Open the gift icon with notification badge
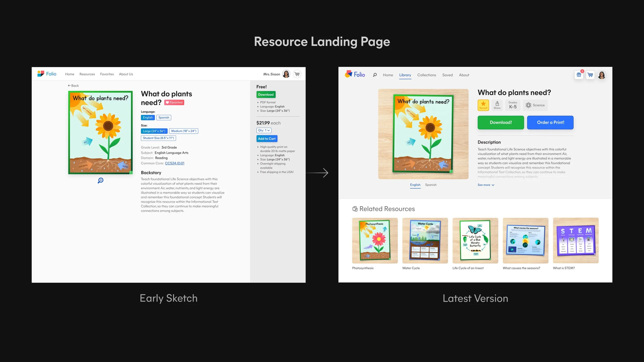644x362 pixels. click(579, 75)
